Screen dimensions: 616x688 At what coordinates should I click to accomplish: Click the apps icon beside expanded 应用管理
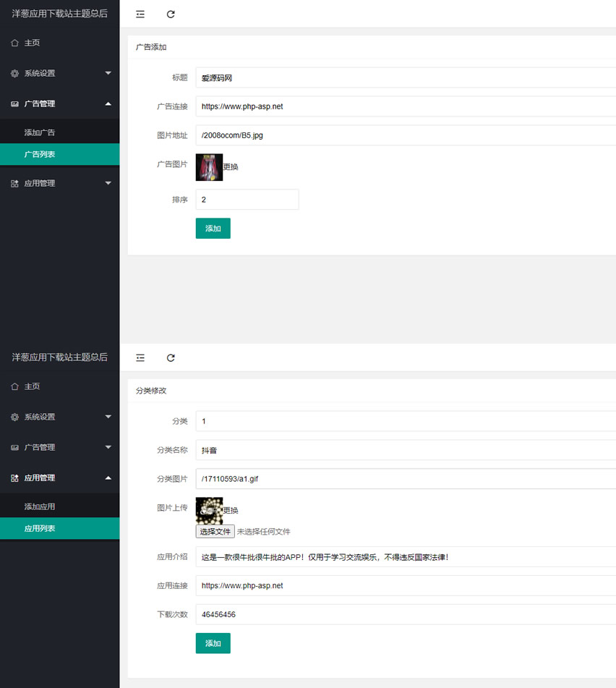pos(14,478)
